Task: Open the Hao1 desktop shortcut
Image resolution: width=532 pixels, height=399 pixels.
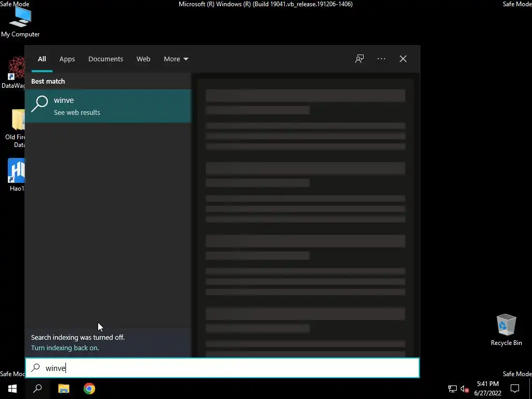Action: (16, 175)
